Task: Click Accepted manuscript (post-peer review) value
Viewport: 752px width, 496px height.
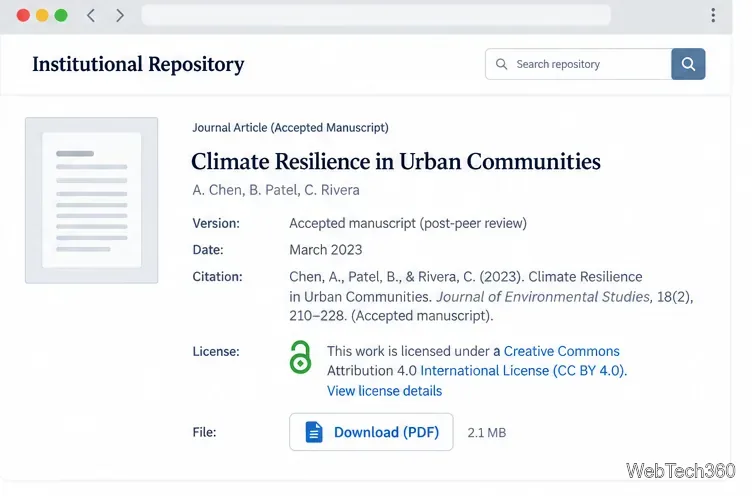Action: coord(408,224)
